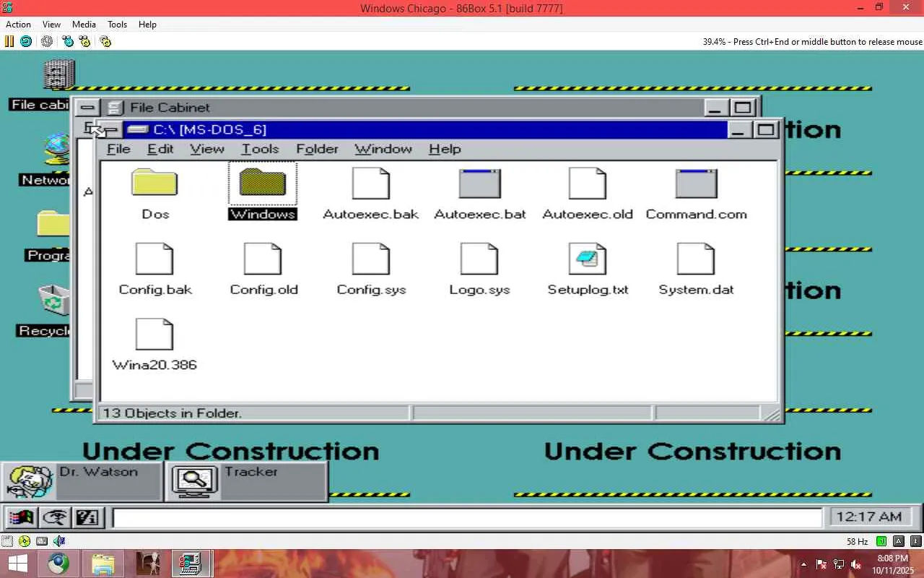Click the 86Box ACPI shutdown icon

[47, 41]
